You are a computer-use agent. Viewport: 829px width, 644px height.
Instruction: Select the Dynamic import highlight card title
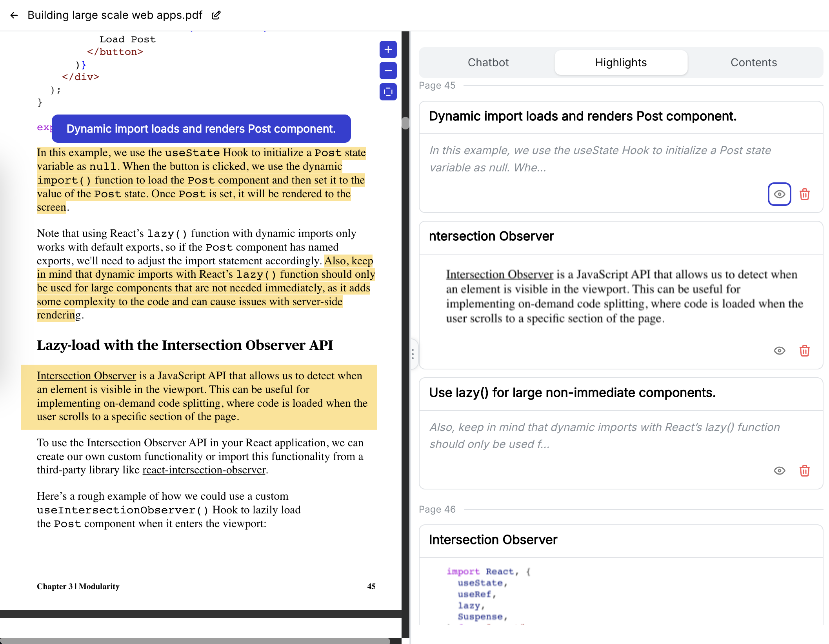[x=583, y=116]
